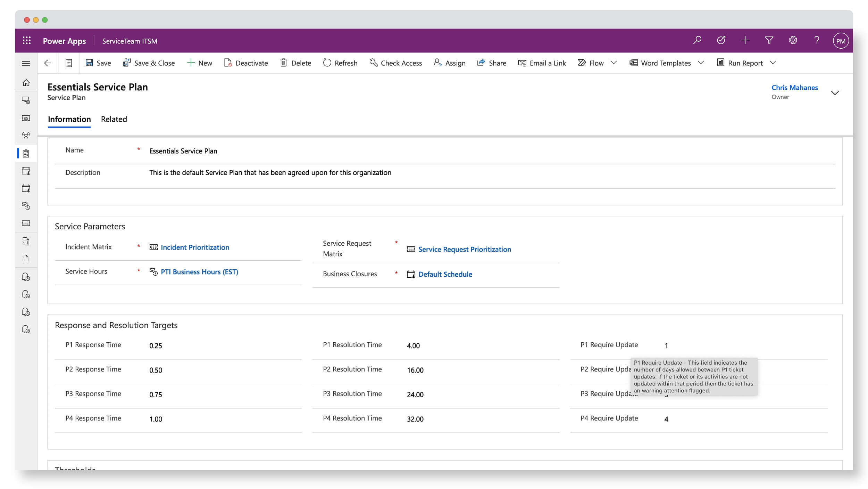This screenshot has height=489, width=868.
Task: Open Incident Prioritization lookup link
Action: click(195, 247)
